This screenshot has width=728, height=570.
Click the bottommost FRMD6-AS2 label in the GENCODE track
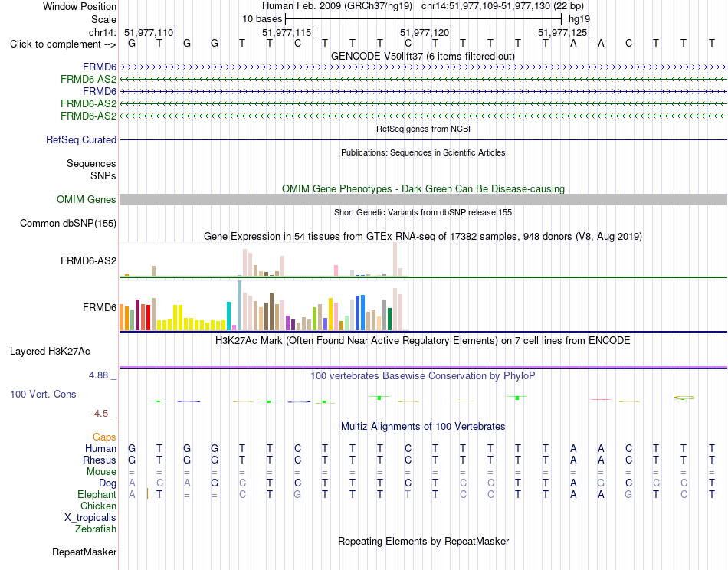[88, 116]
